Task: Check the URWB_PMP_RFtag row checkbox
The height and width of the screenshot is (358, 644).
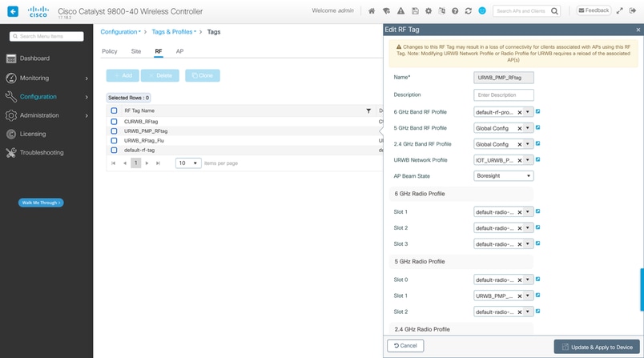Action: pyautogui.click(x=115, y=131)
